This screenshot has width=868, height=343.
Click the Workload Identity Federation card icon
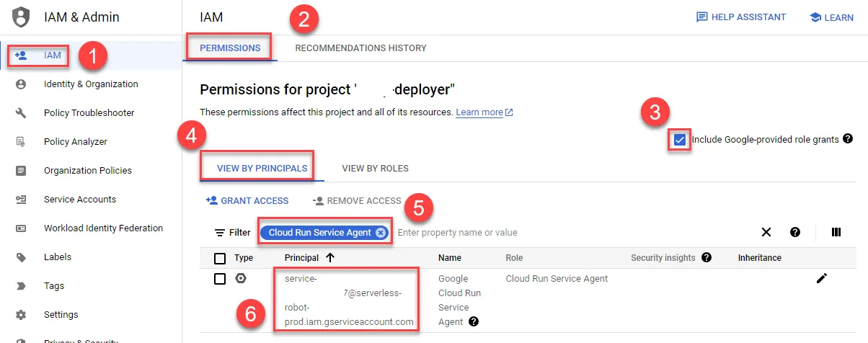tap(21, 228)
